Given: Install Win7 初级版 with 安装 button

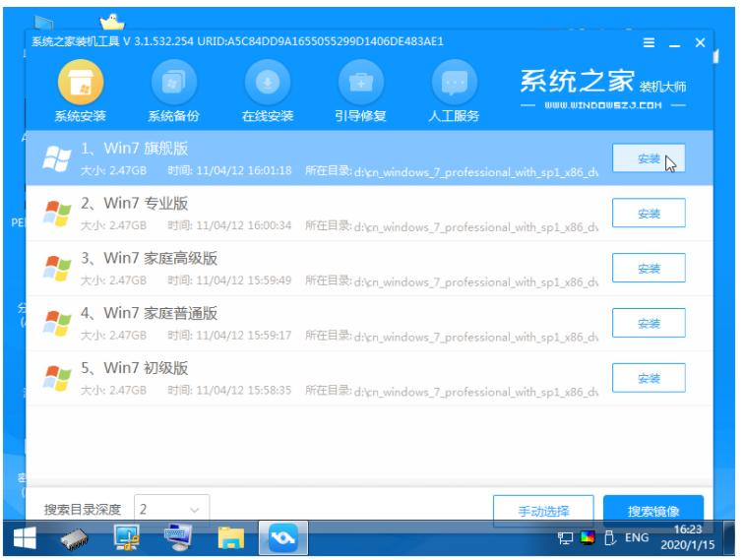Looking at the screenshot, I should coord(649,378).
